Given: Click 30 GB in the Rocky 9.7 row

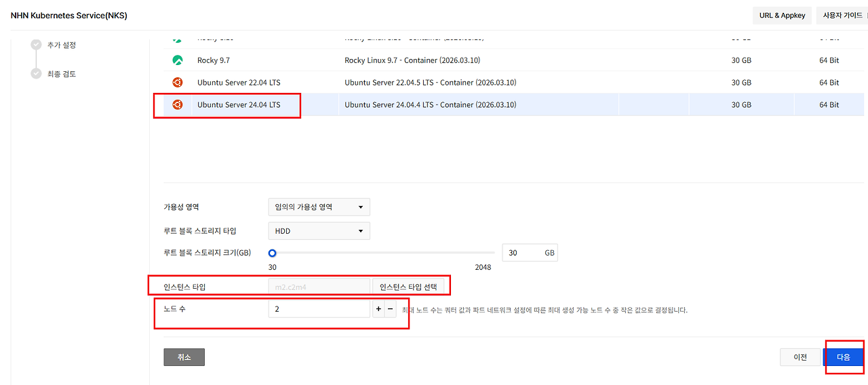Looking at the screenshot, I should point(741,60).
